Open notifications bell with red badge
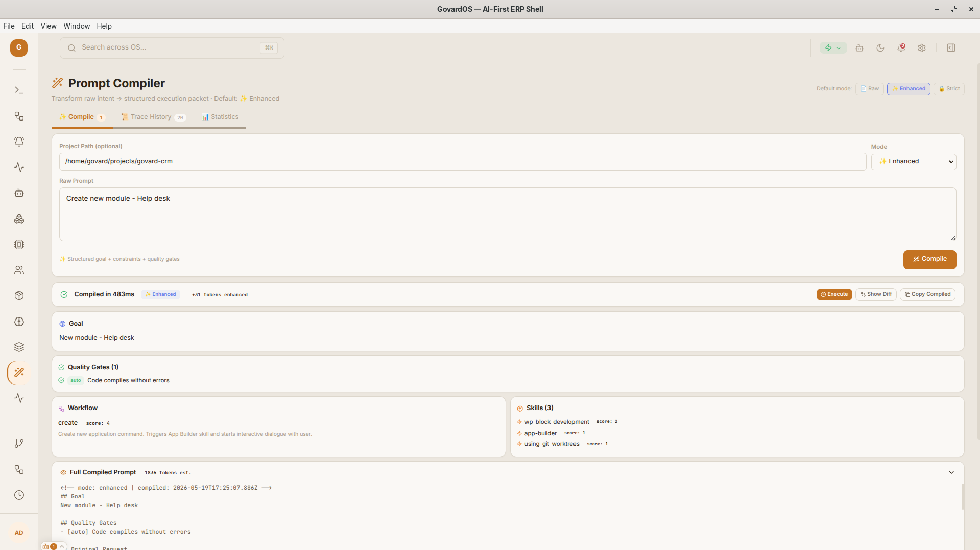This screenshot has width=980, height=550. pos(901,48)
